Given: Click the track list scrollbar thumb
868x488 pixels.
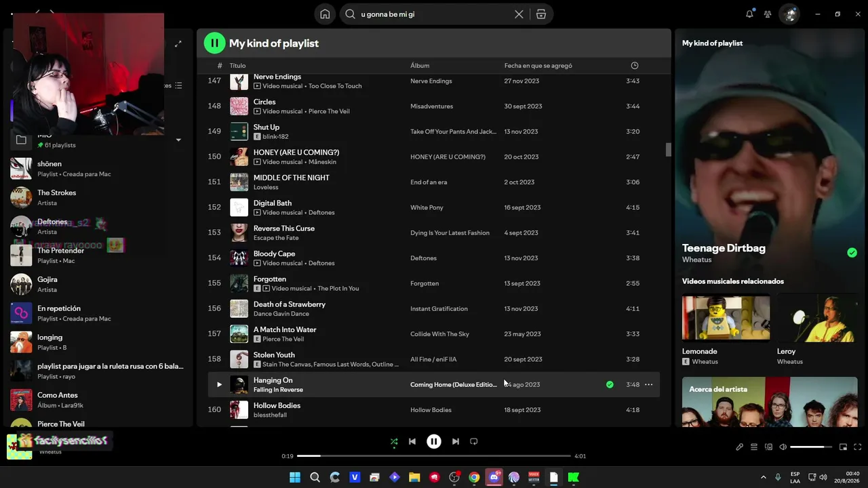Looking at the screenshot, I should tap(668, 150).
